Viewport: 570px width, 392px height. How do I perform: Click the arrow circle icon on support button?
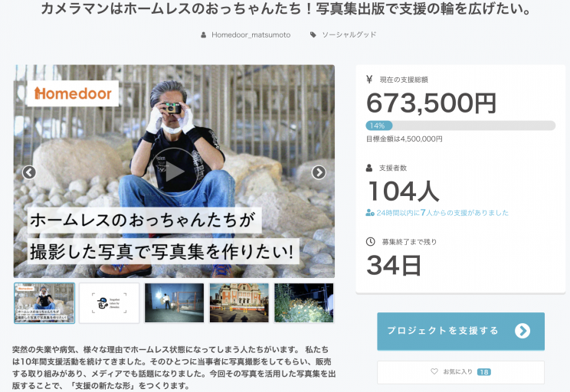tap(522, 331)
